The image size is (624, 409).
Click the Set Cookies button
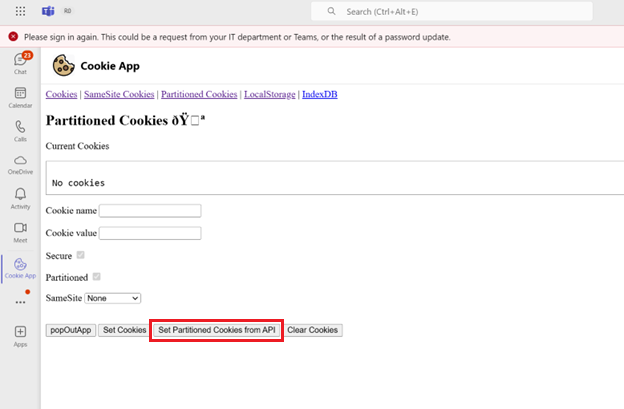tap(125, 330)
